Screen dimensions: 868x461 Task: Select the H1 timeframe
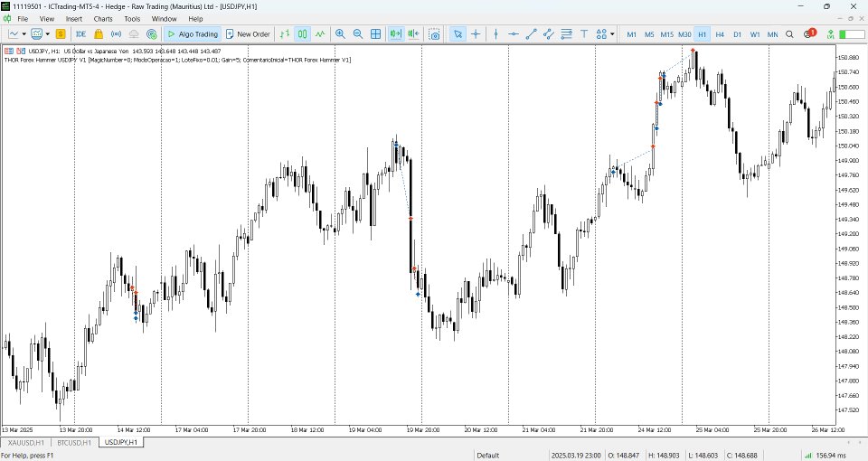coord(702,34)
